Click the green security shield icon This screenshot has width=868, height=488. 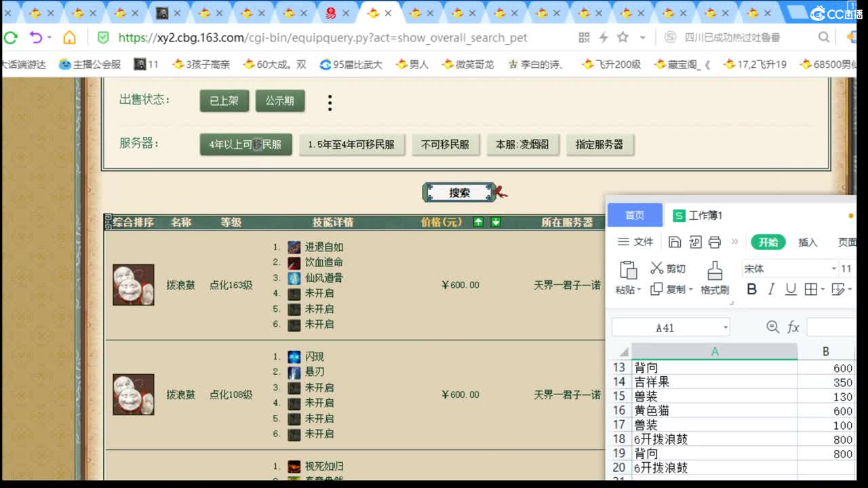coord(102,37)
